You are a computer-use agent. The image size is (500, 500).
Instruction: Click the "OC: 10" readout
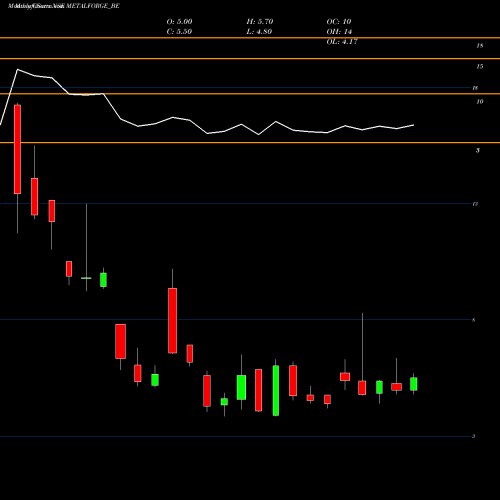[339, 22]
